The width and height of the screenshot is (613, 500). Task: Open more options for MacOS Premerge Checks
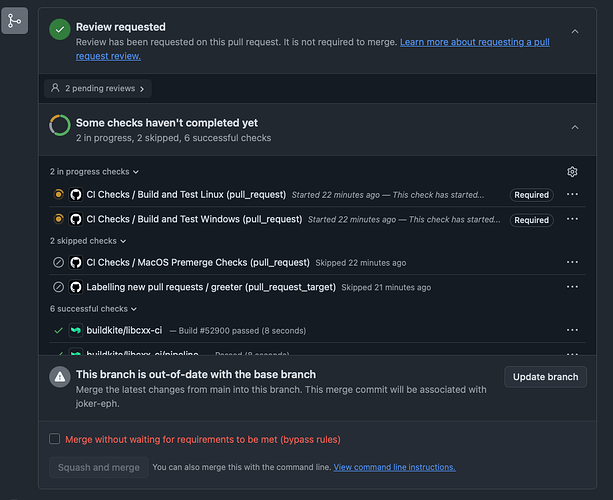click(x=572, y=262)
